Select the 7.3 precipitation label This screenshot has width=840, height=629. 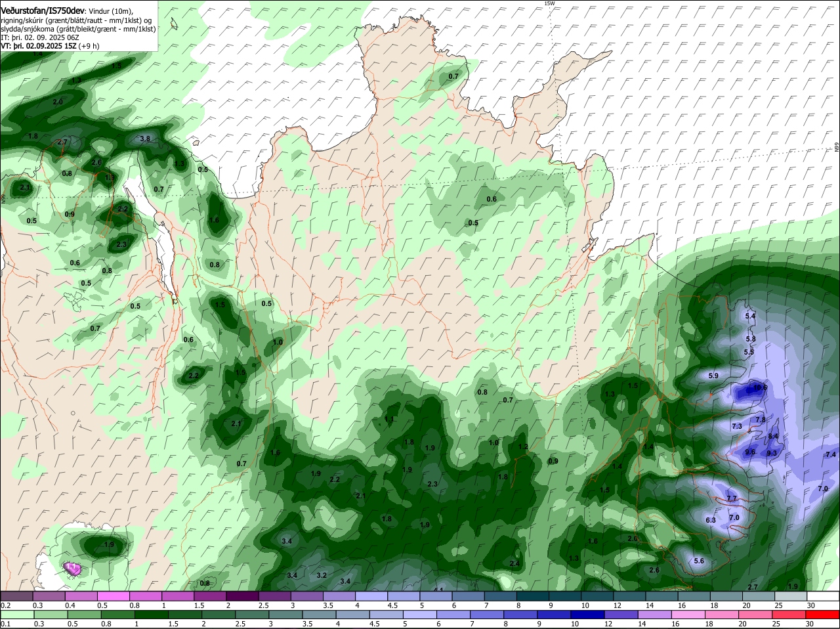click(x=737, y=426)
